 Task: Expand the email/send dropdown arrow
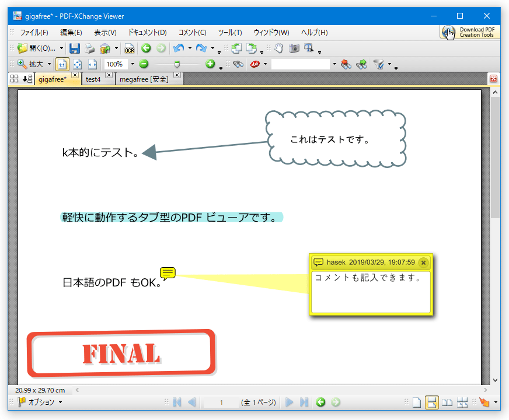pyautogui.click(x=116, y=48)
